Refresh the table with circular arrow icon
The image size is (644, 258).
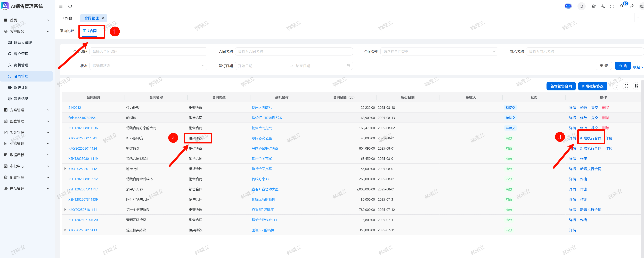[616, 86]
